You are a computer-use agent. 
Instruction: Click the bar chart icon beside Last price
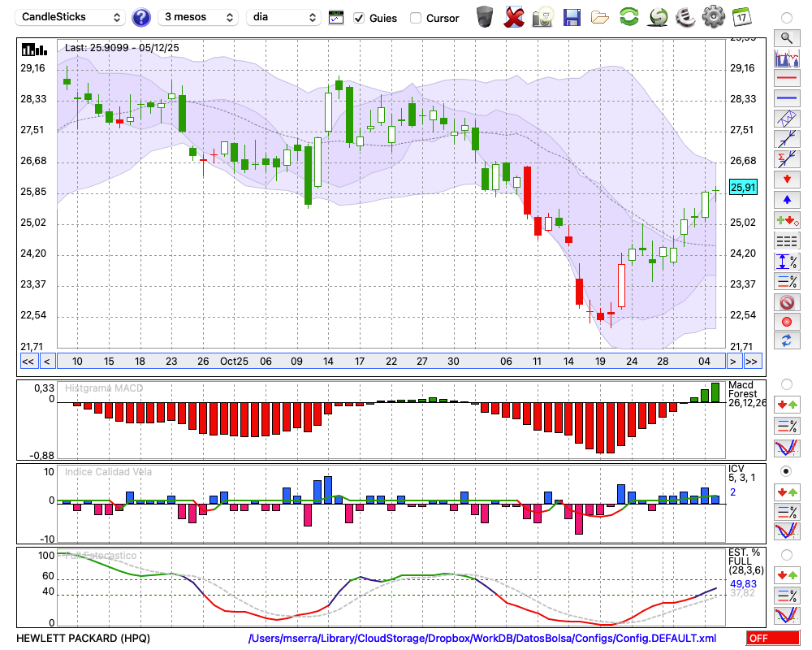coord(34,50)
